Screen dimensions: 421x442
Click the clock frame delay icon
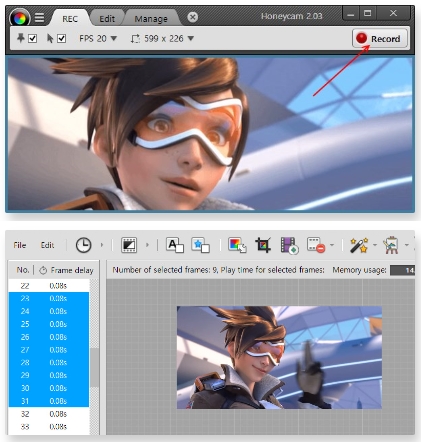[x=83, y=245]
